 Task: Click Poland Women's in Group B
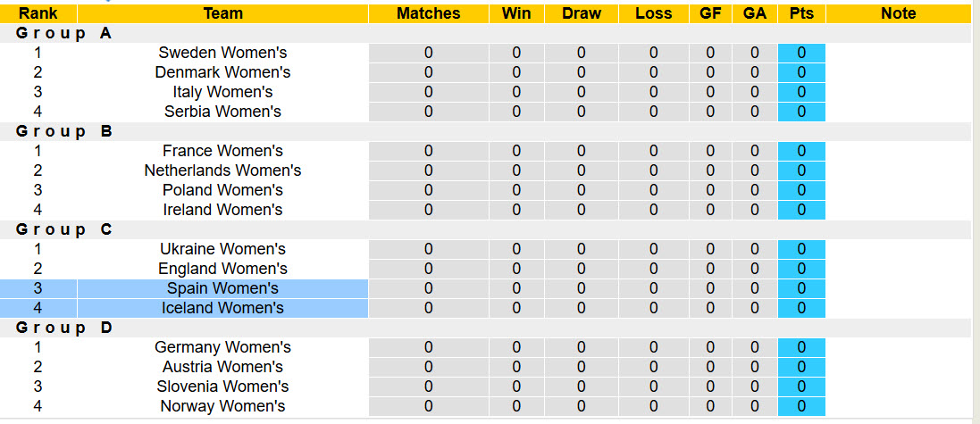click(222, 190)
